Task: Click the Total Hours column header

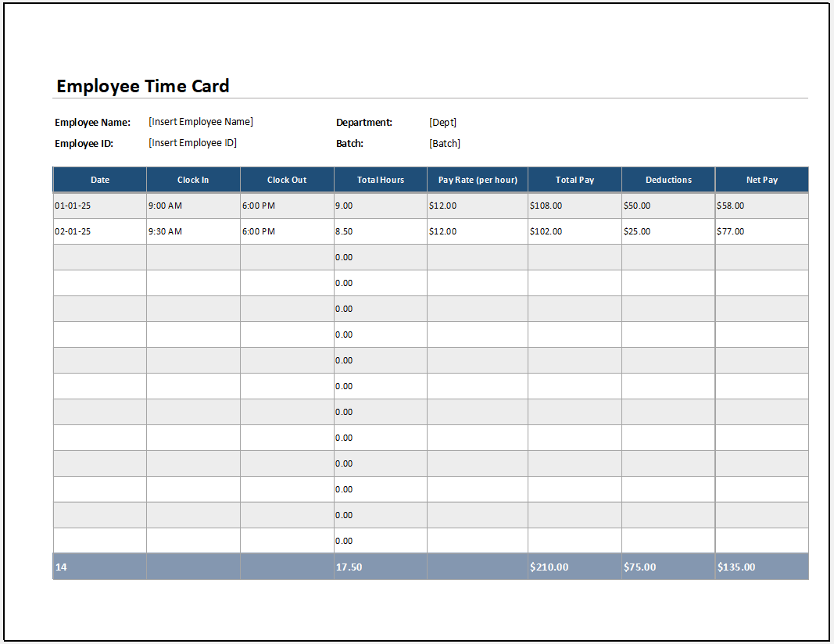Action: pyautogui.click(x=380, y=179)
